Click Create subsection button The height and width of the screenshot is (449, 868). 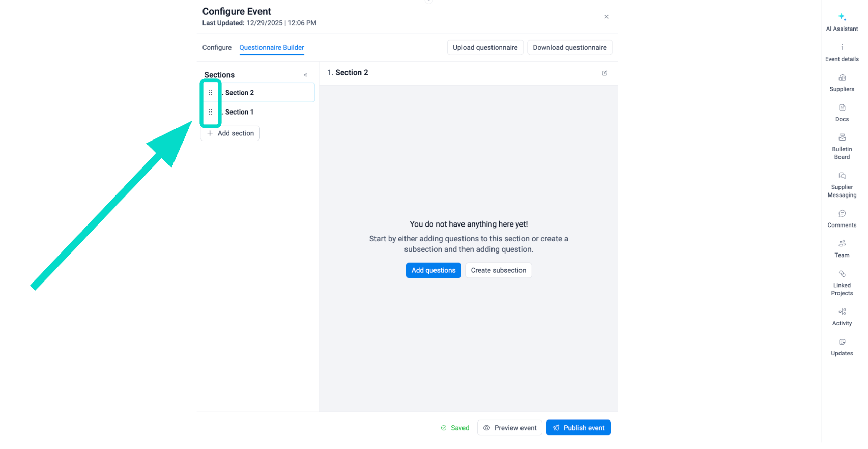[498, 270]
